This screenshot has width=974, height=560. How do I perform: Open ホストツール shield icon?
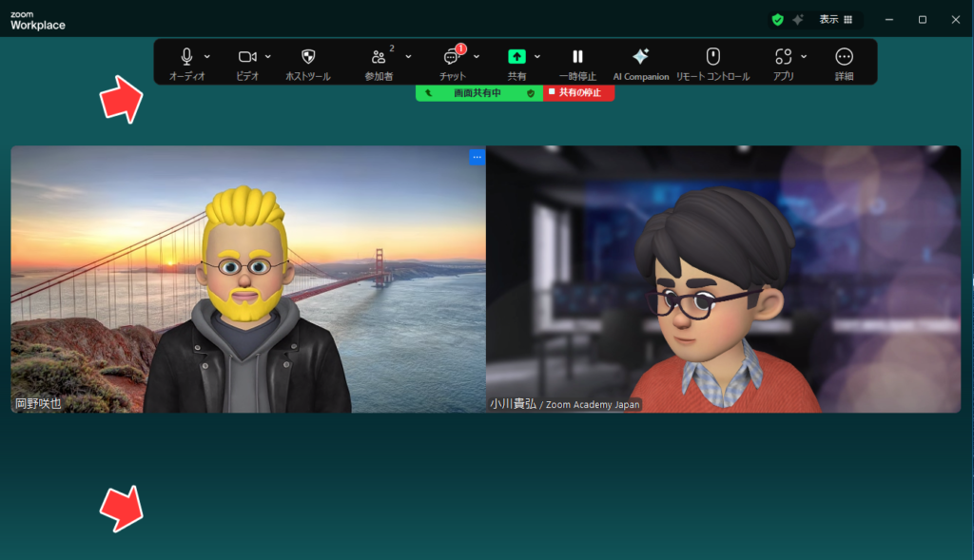(x=307, y=57)
